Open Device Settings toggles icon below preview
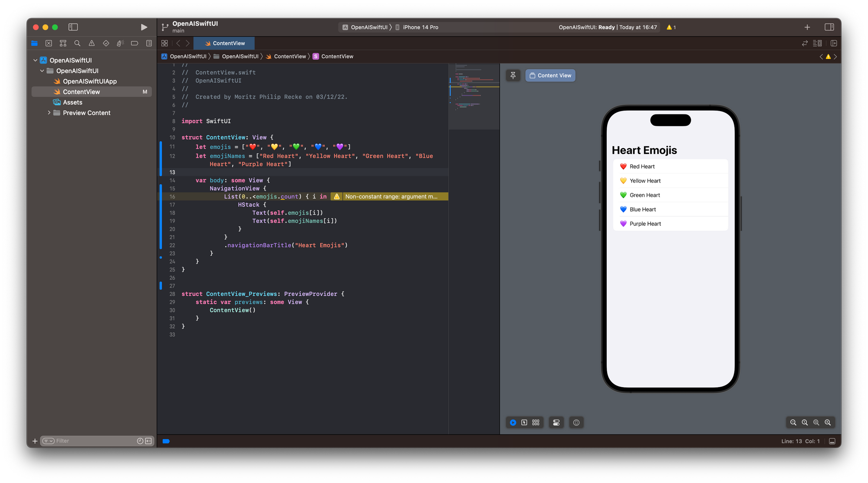This screenshot has height=483, width=868. [556, 422]
